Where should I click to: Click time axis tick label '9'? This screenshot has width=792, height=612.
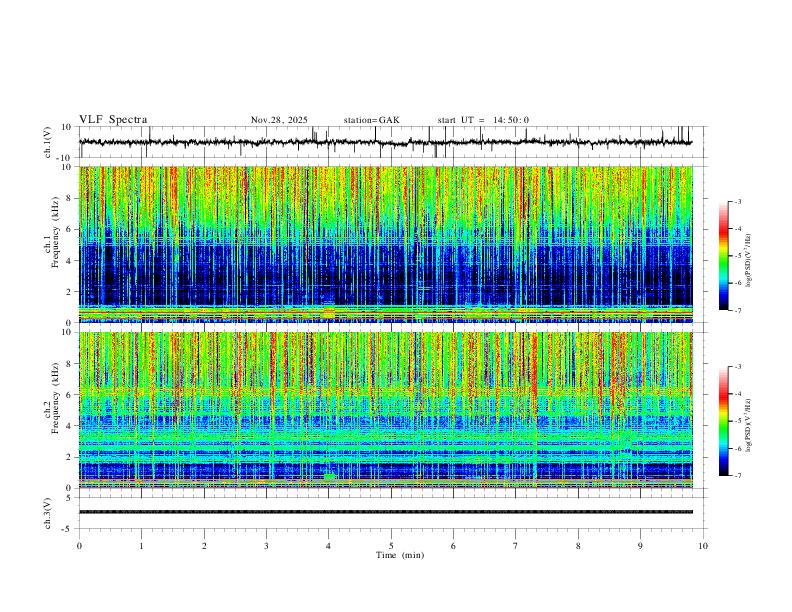click(x=640, y=546)
